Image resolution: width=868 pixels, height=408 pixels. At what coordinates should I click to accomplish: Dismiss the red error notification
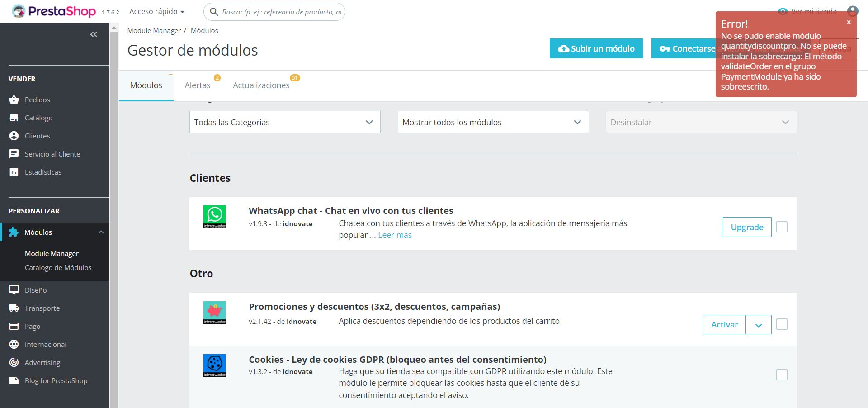[x=849, y=22]
